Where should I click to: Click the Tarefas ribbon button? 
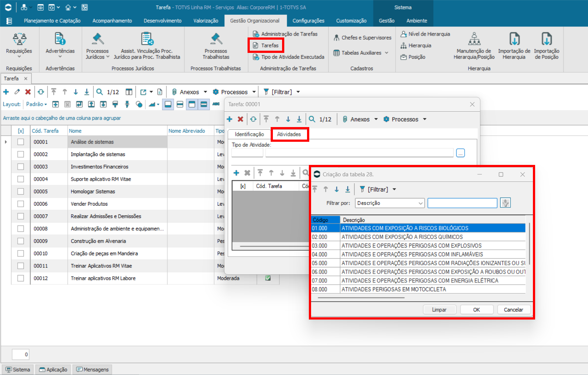click(266, 46)
